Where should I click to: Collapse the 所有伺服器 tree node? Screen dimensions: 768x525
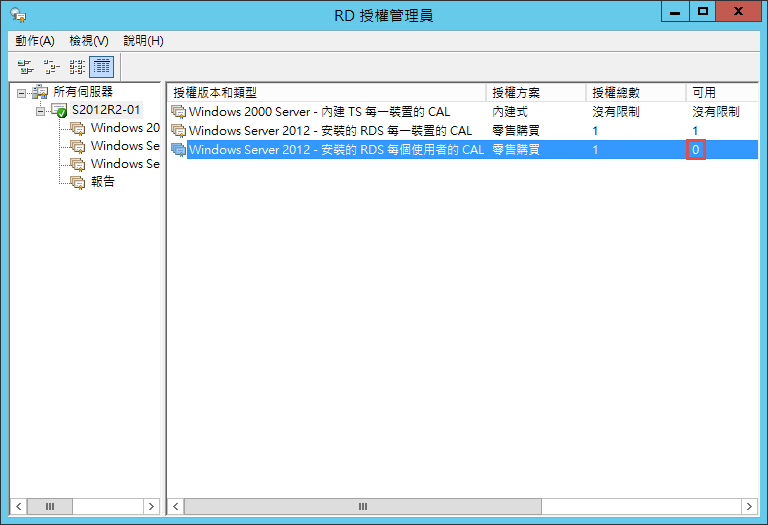22,93
